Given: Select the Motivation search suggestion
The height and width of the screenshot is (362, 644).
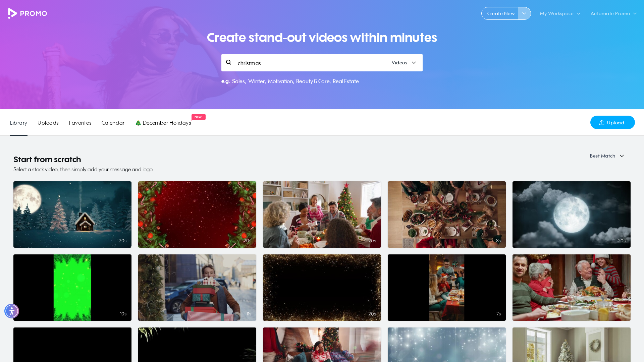Looking at the screenshot, I should [280, 81].
